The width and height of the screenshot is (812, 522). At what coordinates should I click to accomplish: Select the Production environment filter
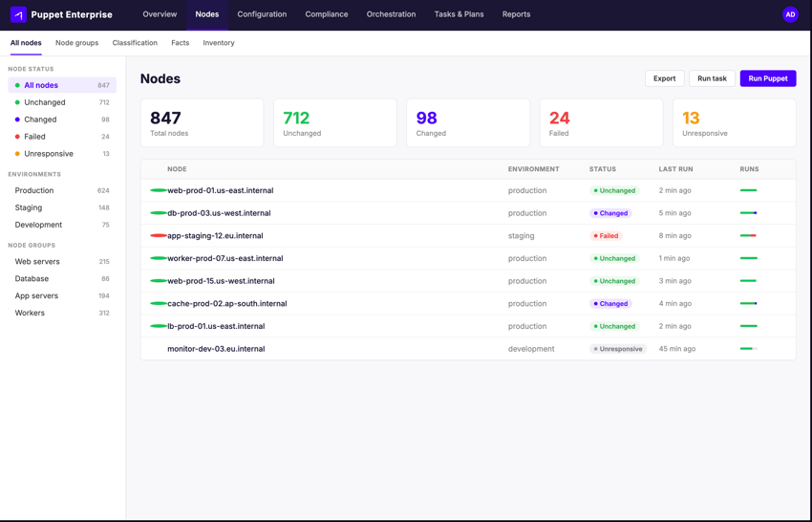coord(34,190)
